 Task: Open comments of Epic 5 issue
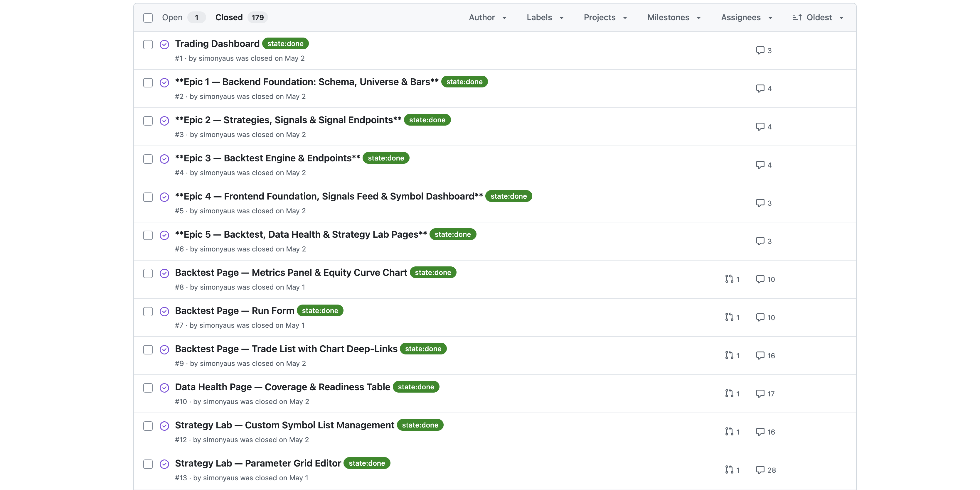[764, 241]
